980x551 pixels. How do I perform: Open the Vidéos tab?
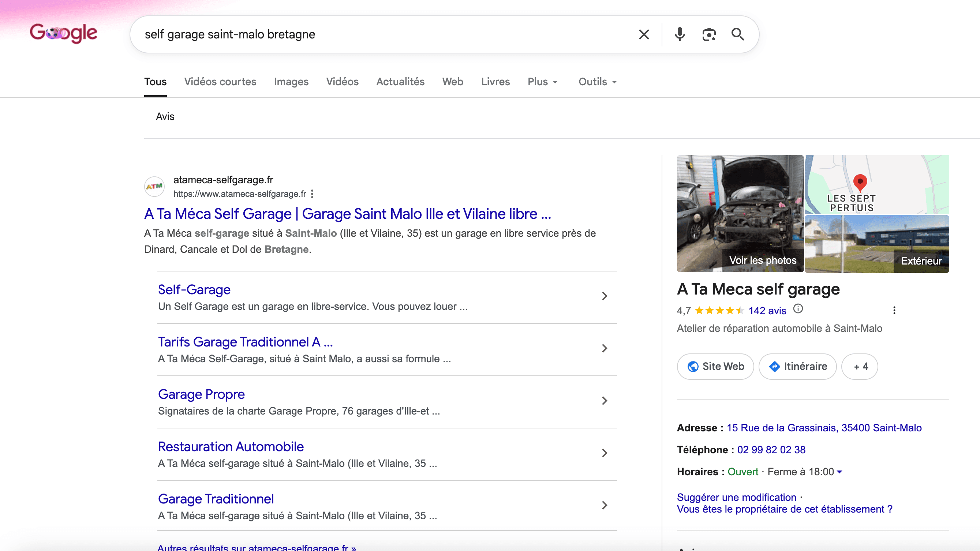[343, 82]
